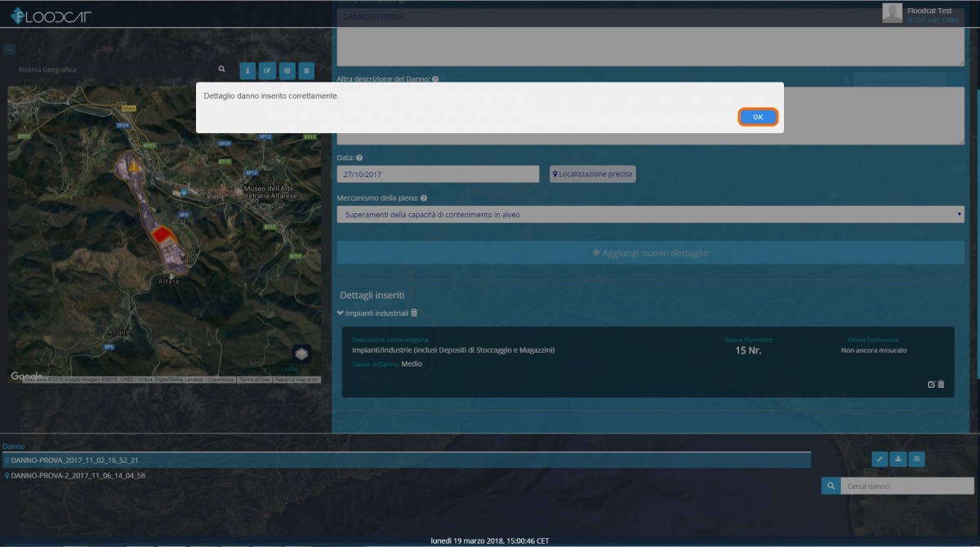
Task: Click the Data field showing 27/10/2017
Action: point(438,174)
